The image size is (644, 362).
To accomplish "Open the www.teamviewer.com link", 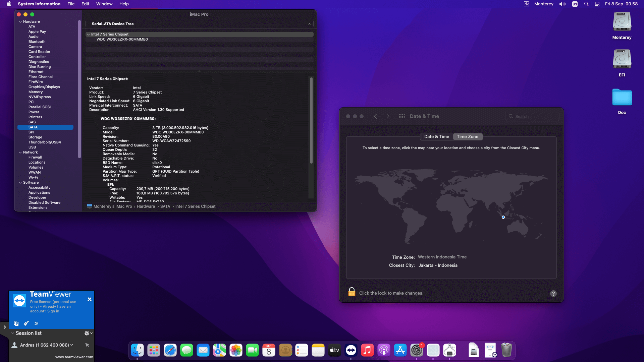I will 74,357.
